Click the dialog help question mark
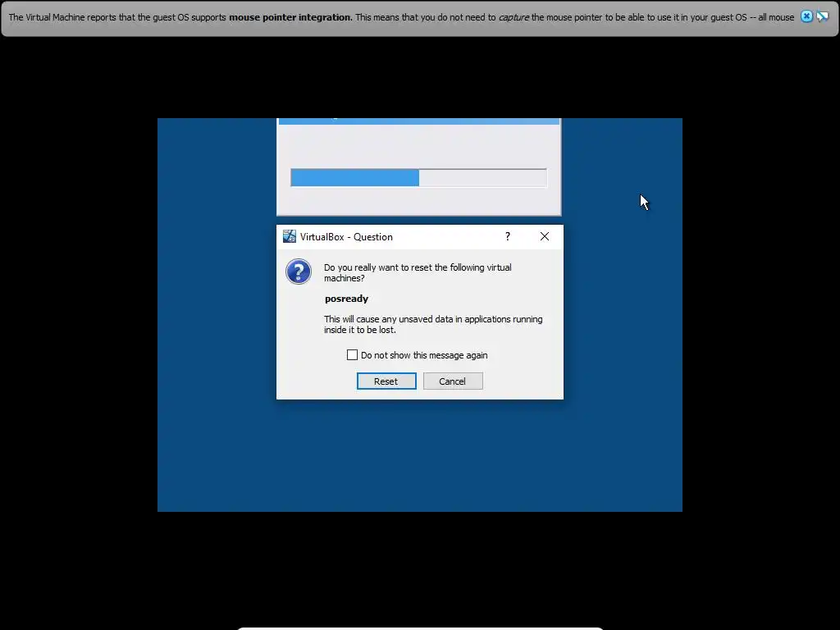The width and height of the screenshot is (840, 630). tap(507, 236)
